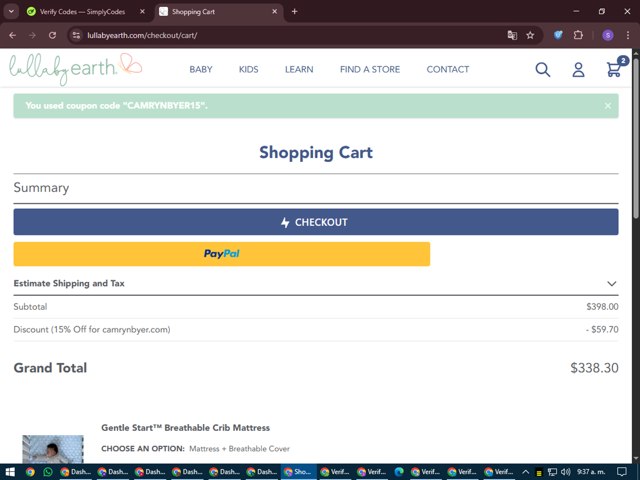640x480 pixels.
Task: Open the BABY navigation menu
Action: [x=201, y=69]
